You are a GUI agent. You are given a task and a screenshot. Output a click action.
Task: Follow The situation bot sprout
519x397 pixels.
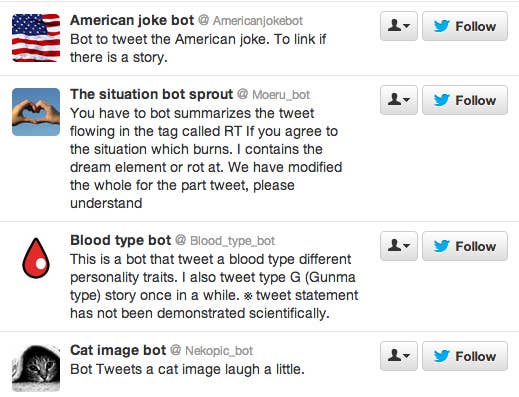[465, 100]
